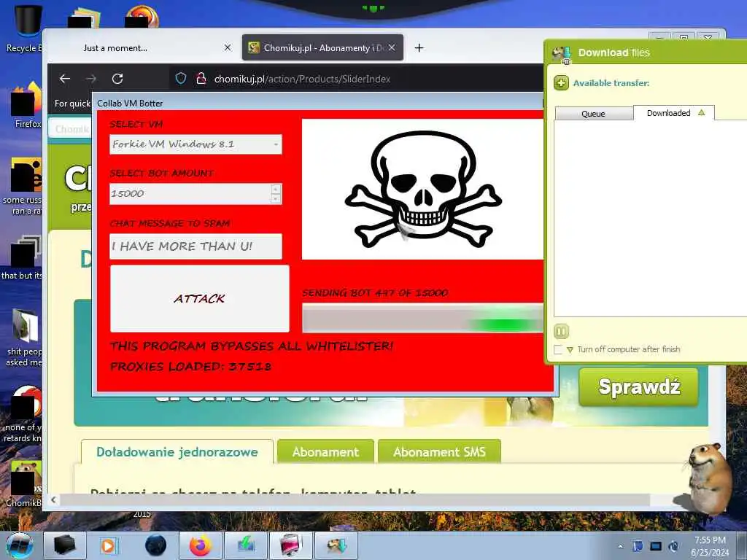Reload the Chomikuj page

point(117,79)
